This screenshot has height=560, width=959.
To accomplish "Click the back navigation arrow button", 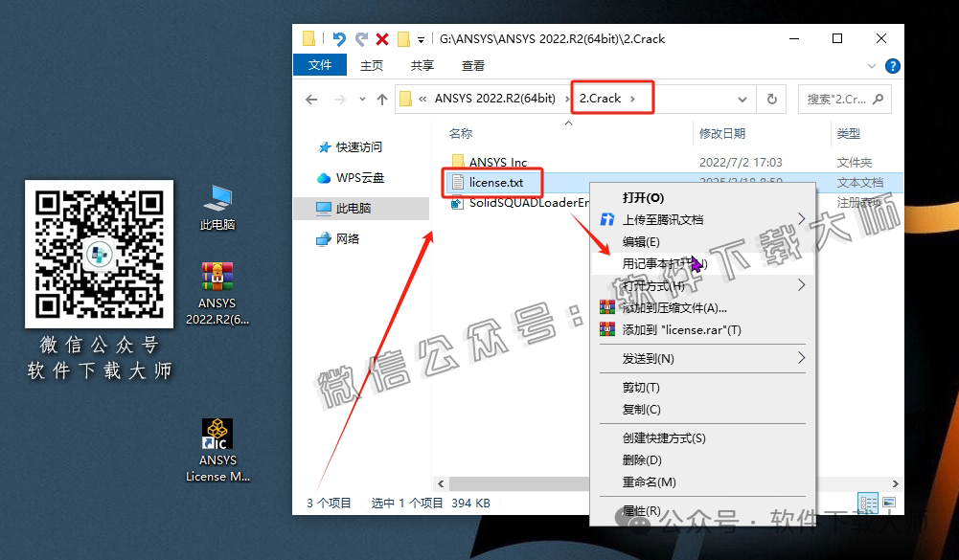I will tap(310, 99).
